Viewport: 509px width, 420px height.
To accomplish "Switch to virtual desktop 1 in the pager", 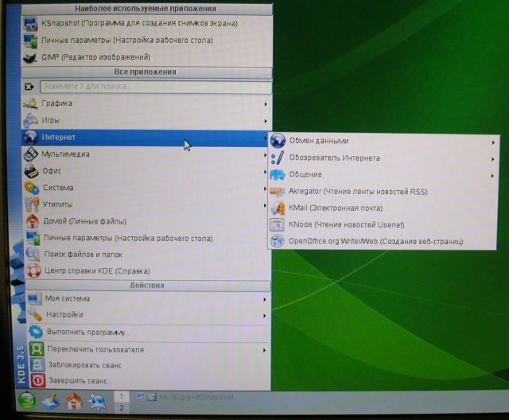I will tap(122, 396).
